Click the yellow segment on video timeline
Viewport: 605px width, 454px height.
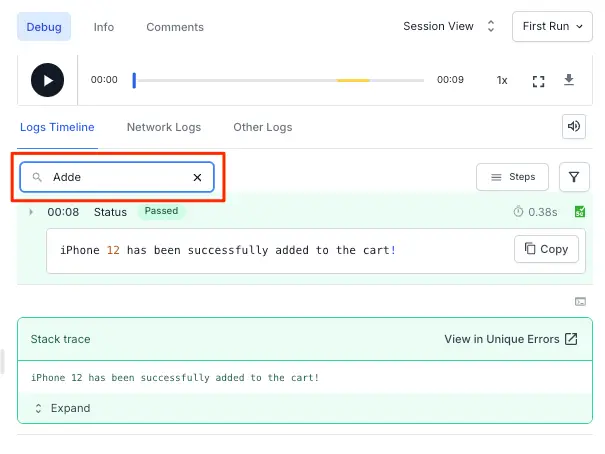[x=353, y=80]
